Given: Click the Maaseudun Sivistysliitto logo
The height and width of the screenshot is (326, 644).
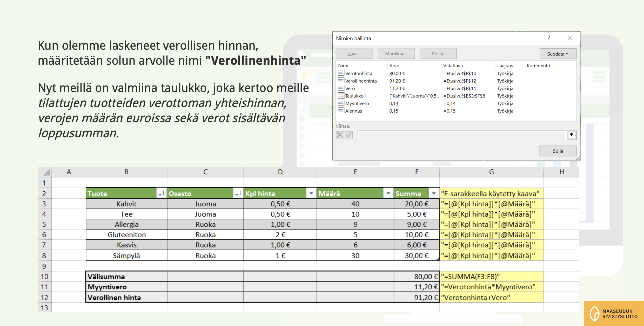Looking at the screenshot, I should point(614,314).
